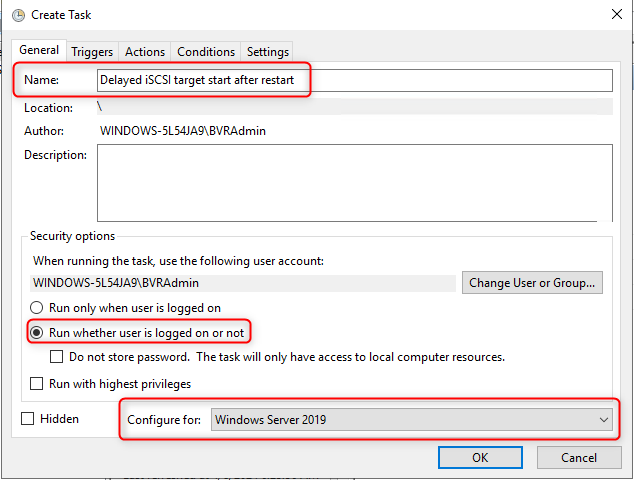Focus the Description text box
This screenshot has height=480, width=634.
[354, 182]
